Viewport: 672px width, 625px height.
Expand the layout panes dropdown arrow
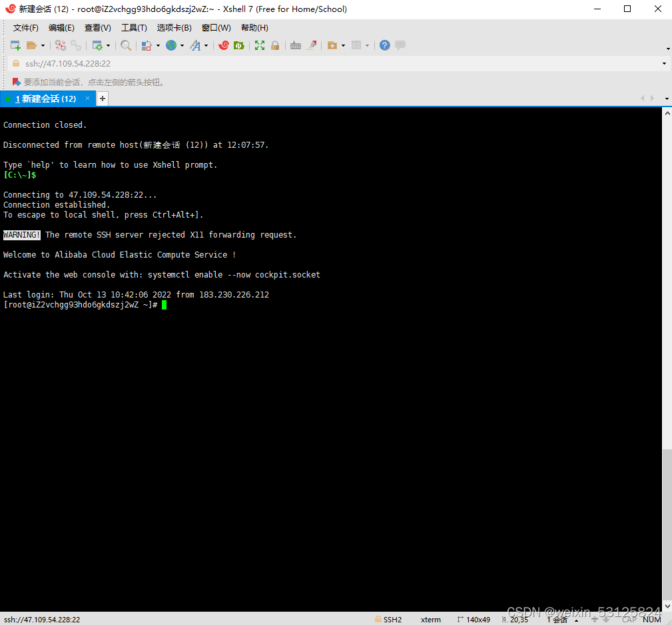tap(367, 45)
